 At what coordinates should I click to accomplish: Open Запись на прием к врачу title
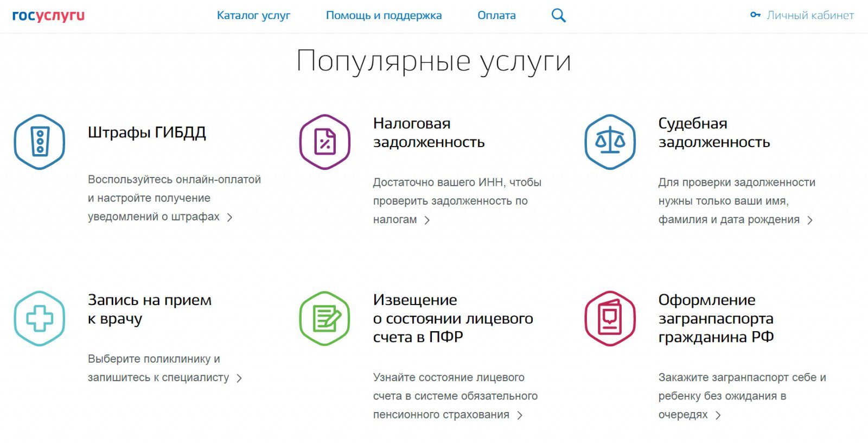(150, 309)
